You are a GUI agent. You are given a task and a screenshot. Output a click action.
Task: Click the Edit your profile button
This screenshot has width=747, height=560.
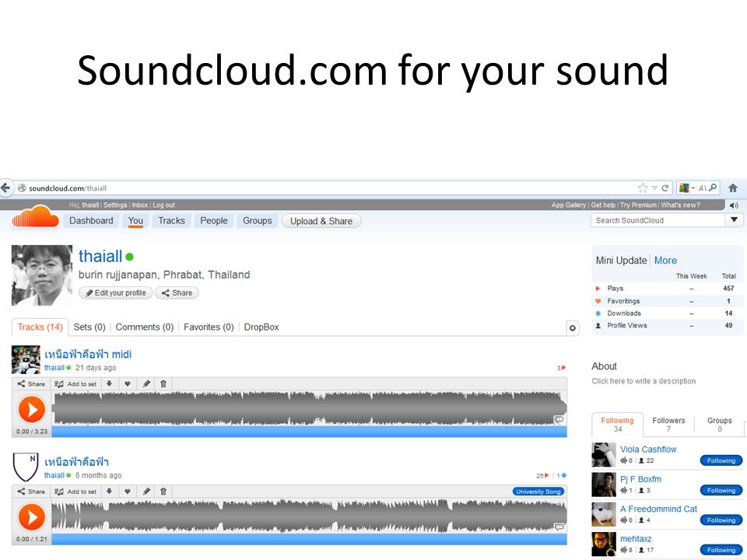[116, 293]
